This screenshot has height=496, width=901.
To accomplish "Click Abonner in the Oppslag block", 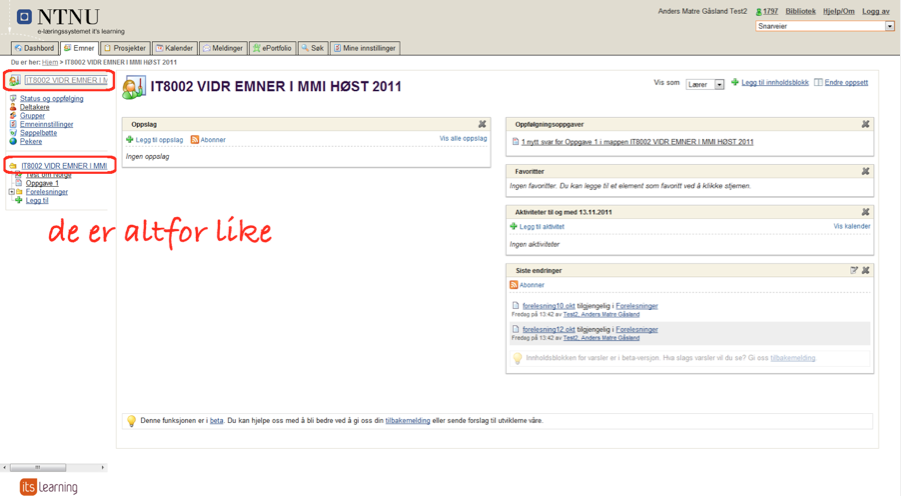I will [213, 140].
